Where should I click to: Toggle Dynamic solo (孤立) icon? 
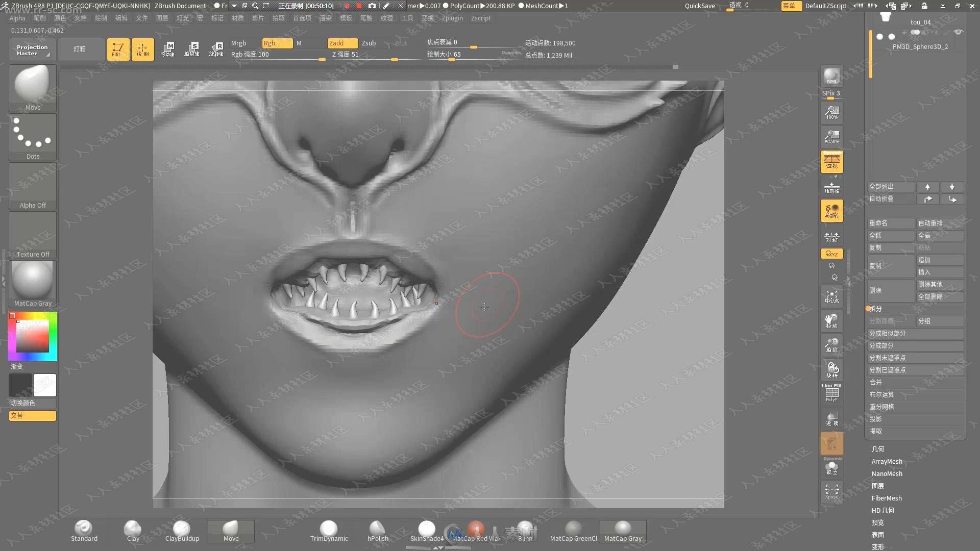(831, 467)
